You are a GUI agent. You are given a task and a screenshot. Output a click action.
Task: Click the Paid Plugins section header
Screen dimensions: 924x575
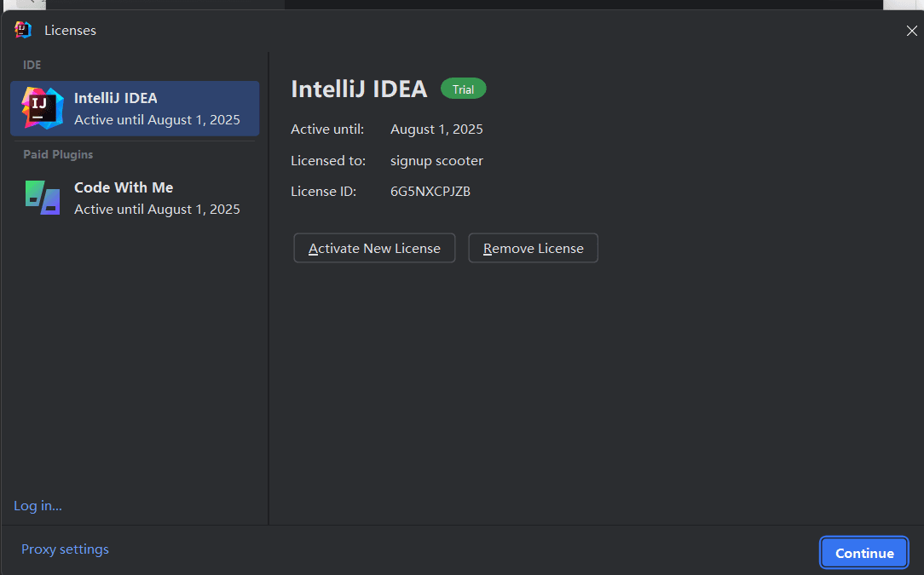pos(58,154)
